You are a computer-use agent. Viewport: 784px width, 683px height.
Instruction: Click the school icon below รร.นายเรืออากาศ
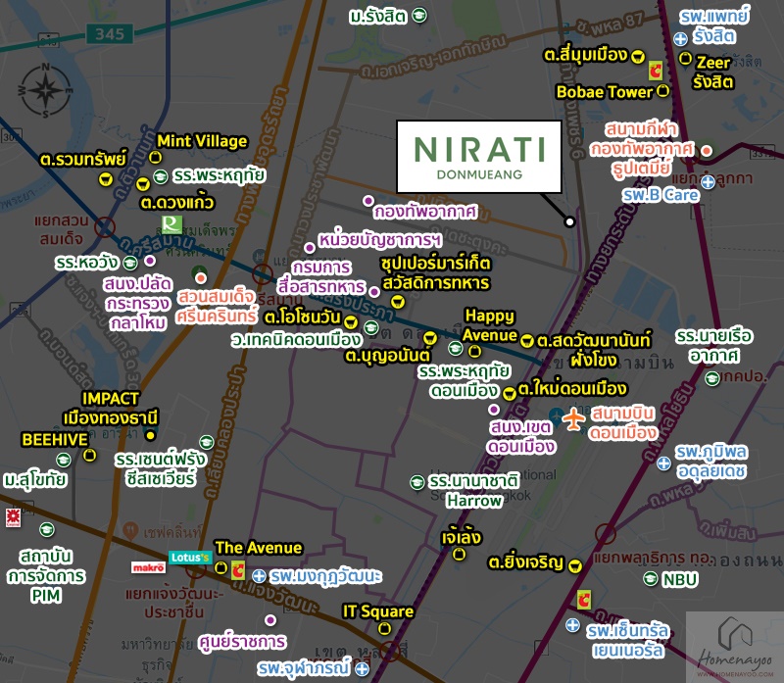(x=712, y=378)
